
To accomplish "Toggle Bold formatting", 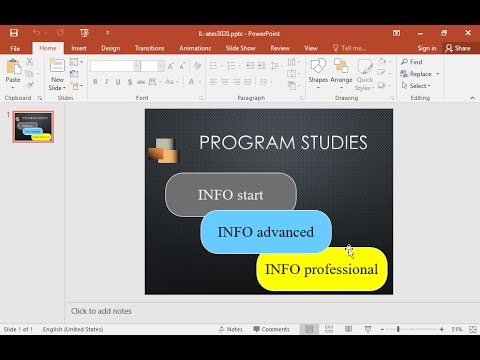I will click(95, 82).
